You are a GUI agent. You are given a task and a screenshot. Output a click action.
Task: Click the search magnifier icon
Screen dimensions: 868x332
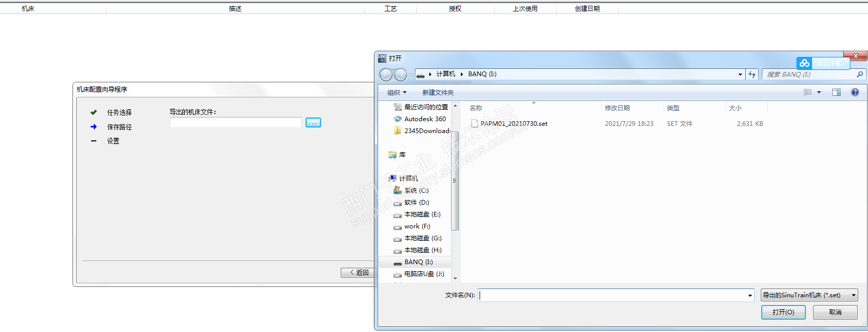(860, 75)
